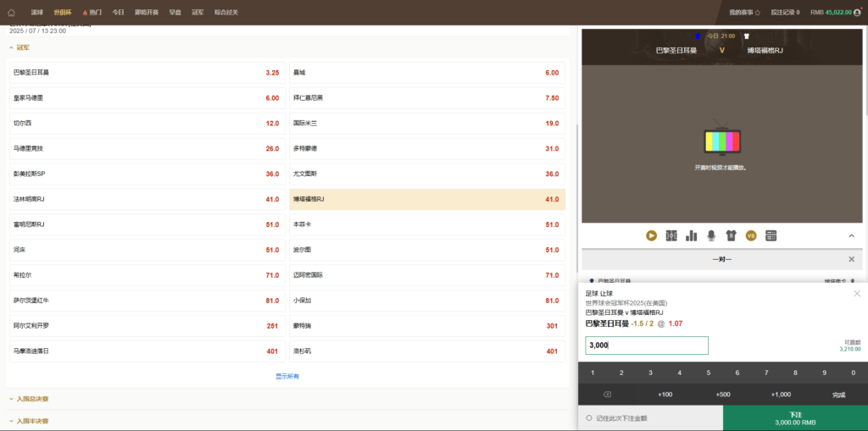
Task: Open the football pitch view icon
Action: [671, 235]
